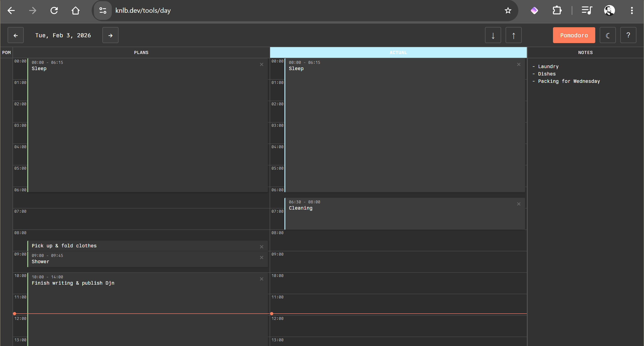
Task: Bookmark page with the star icon
Action: (508, 10)
